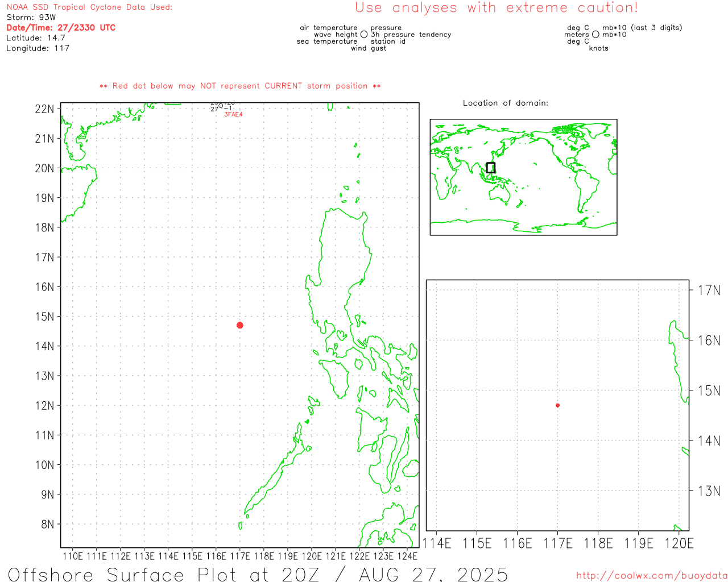Click the 'wind gust' legend label
The image size is (728, 582).
tap(369, 48)
